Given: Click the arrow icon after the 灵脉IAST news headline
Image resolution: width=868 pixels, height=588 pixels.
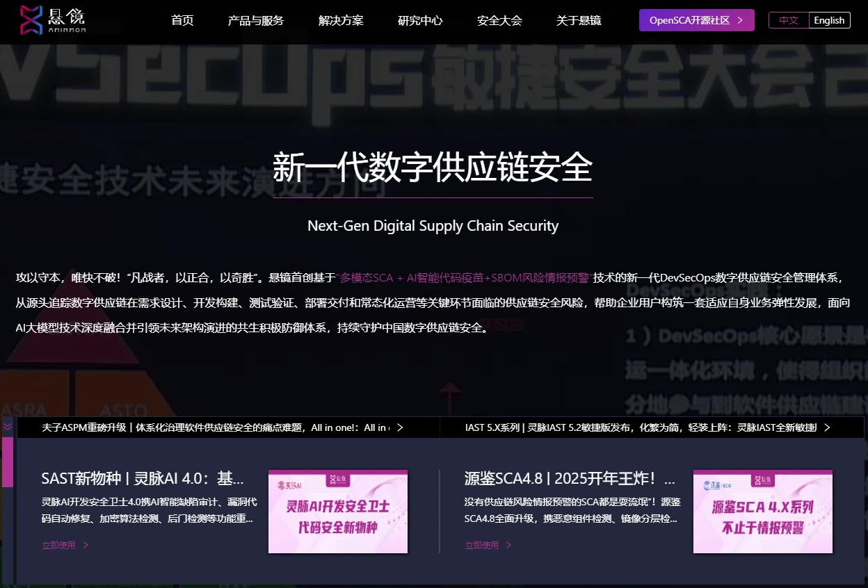Looking at the screenshot, I should tap(826, 427).
